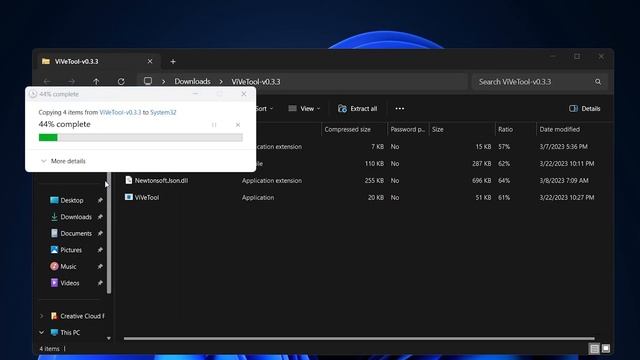
Task: Unpin Downloads using its pin icon
Action: pyautogui.click(x=100, y=217)
